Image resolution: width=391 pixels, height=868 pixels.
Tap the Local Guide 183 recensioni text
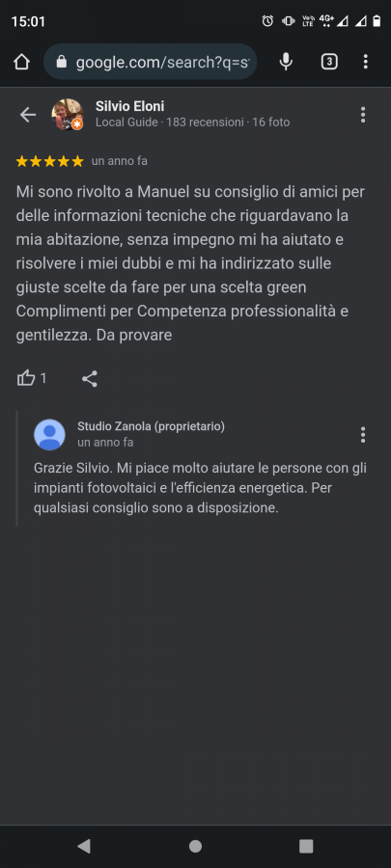(170, 122)
